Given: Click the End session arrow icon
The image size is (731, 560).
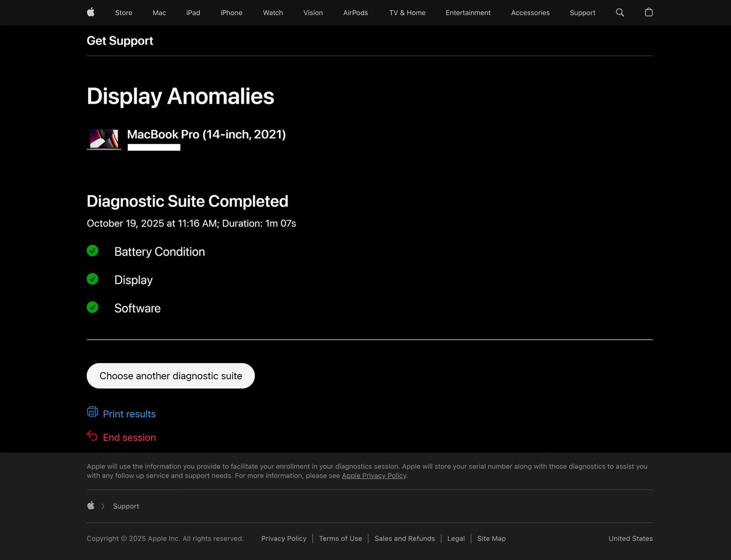Looking at the screenshot, I should coord(92,436).
